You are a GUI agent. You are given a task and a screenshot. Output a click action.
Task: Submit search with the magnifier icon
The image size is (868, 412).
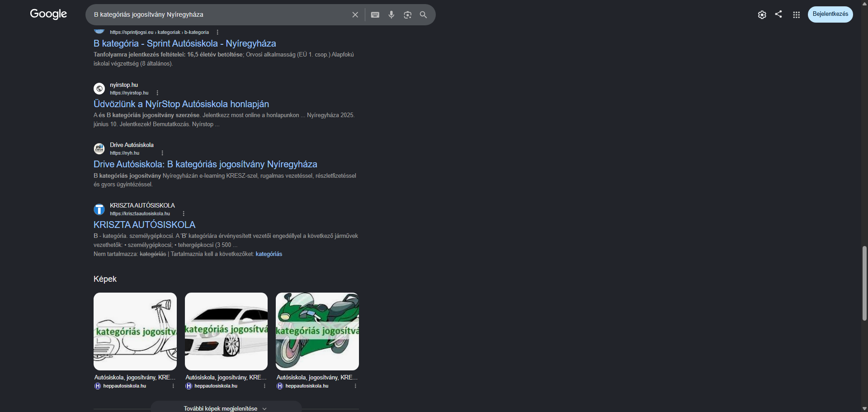(423, 15)
